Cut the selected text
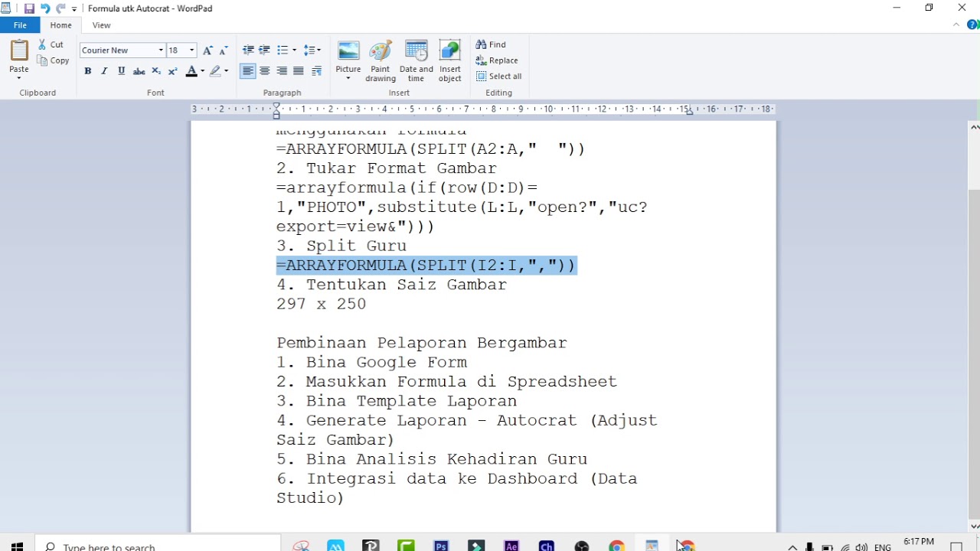Image resolution: width=980 pixels, height=551 pixels. pos(51,44)
